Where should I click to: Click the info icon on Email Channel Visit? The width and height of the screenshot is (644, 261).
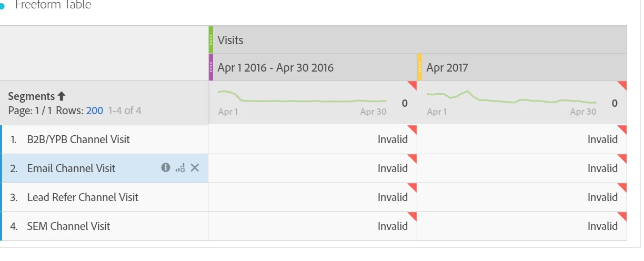pos(166,167)
